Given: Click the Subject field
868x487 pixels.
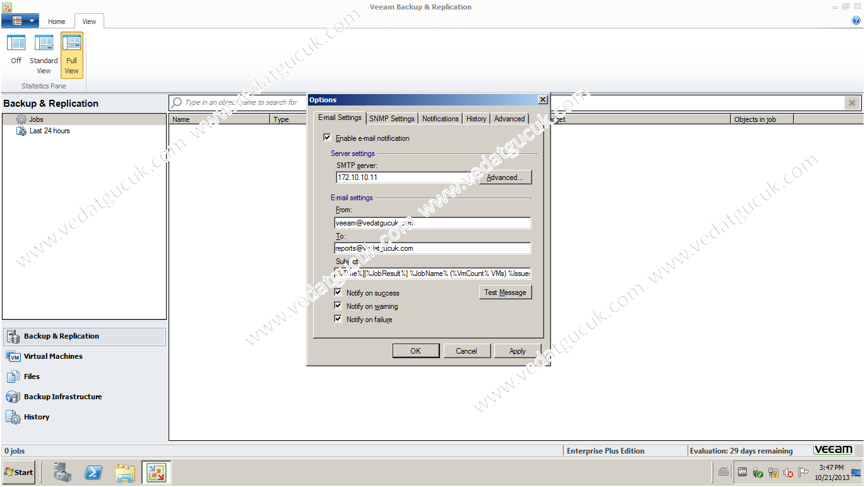Looking at the screenshot, I should [x=432, y=274].
